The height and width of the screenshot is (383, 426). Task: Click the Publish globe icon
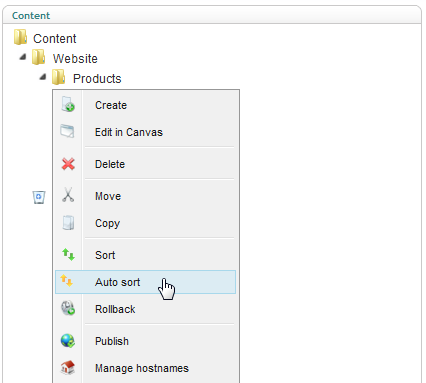[x=68, y=341]
